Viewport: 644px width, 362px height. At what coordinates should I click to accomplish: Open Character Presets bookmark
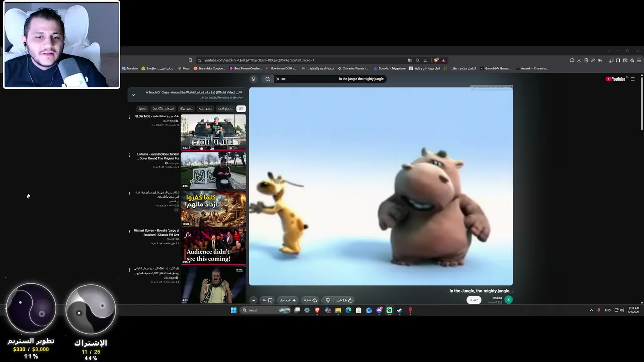click(x=353, y=68)
